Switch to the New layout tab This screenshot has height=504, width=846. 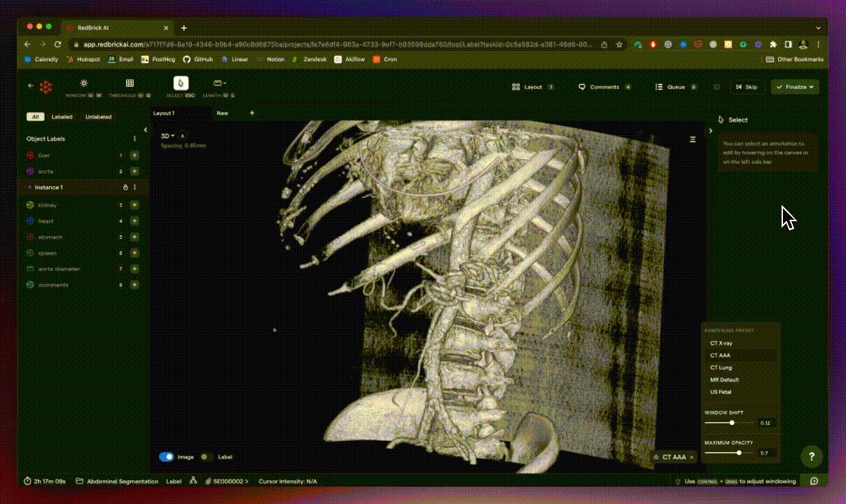coord(222,113)
